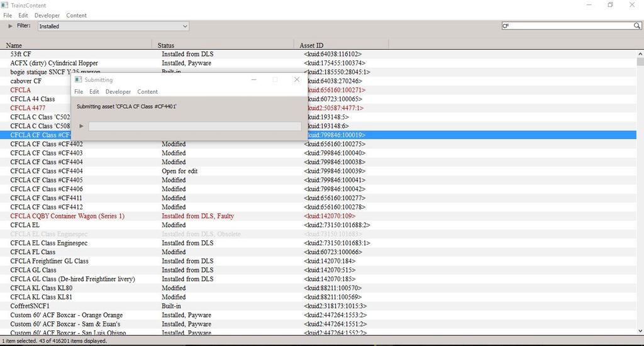The width and height of the screenshot is (644, 346).
Task: Click asset ID kuid:175455:100374
Action: point(335,63)
